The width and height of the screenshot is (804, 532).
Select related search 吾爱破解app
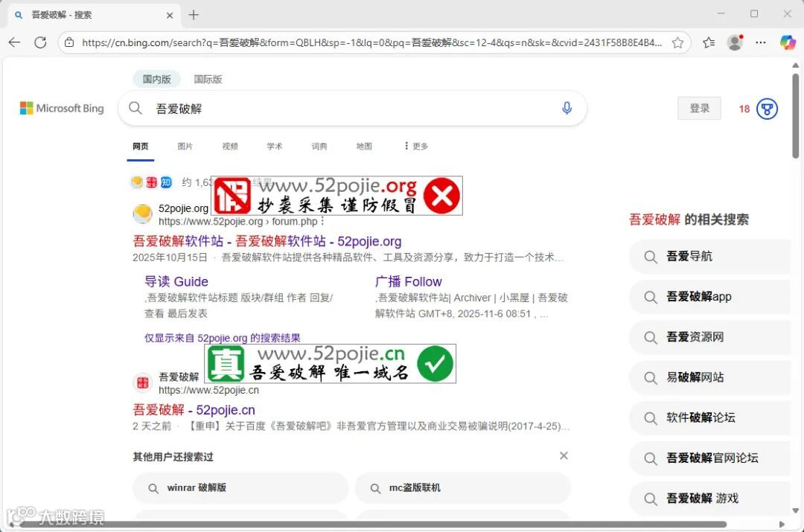pyautogui.click(x=710, y=297)
